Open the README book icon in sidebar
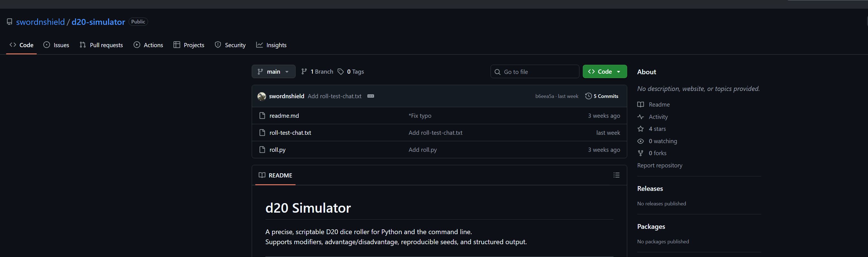The image size is (868, 257). tap(641, 104)
